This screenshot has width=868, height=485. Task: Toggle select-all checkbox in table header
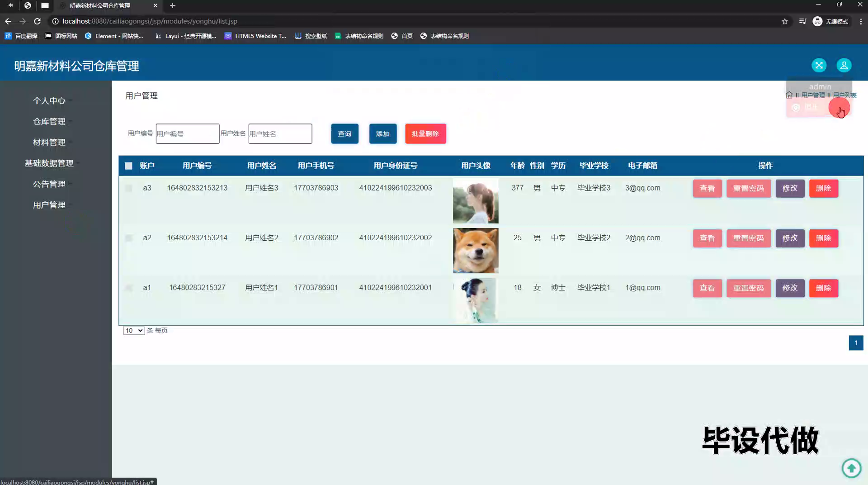point(128,166)
